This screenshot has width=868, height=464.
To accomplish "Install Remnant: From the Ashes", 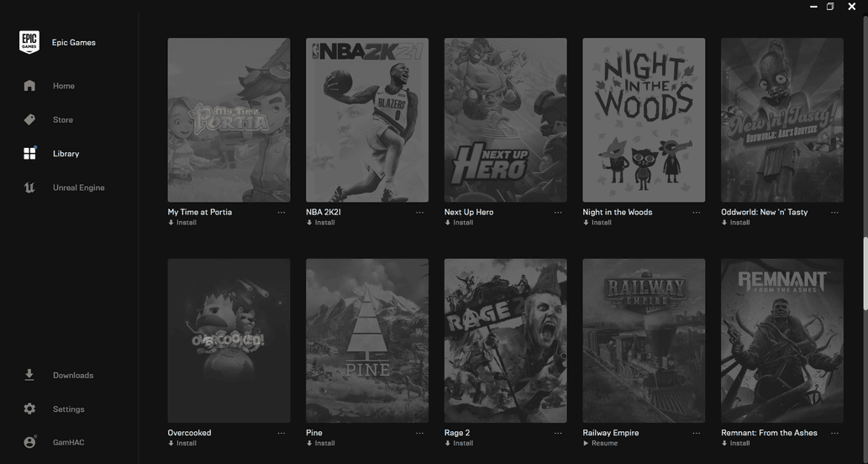I will tap(739, 444).
